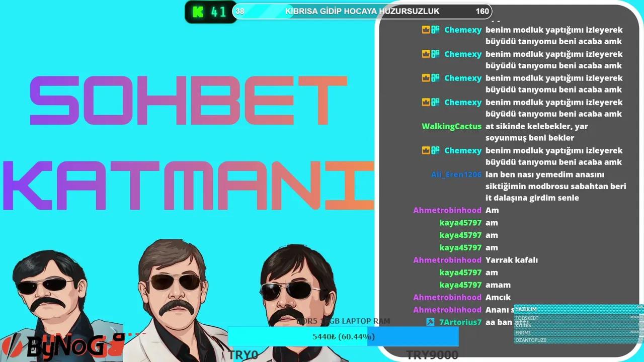Open the WalkingCactus username in chat
The width and height of the screenshot is (644, 362).
(451, 126)
